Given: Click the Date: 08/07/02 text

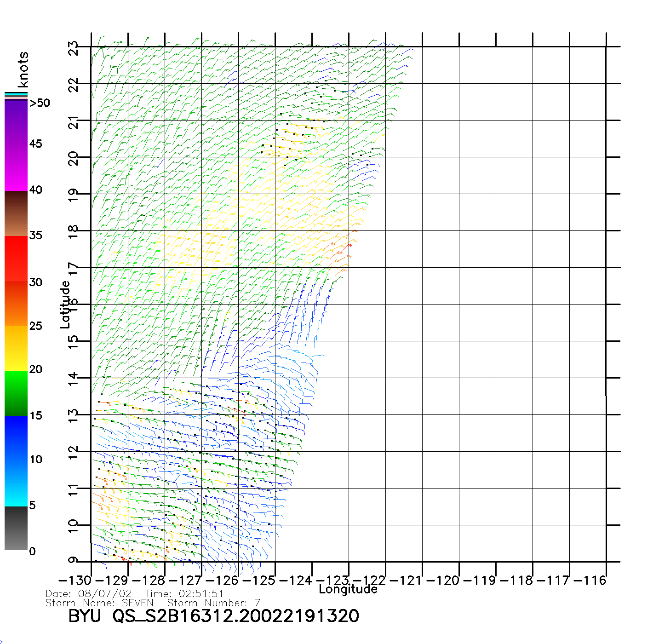Looking at the screenshot, I should tap(89, 594).
